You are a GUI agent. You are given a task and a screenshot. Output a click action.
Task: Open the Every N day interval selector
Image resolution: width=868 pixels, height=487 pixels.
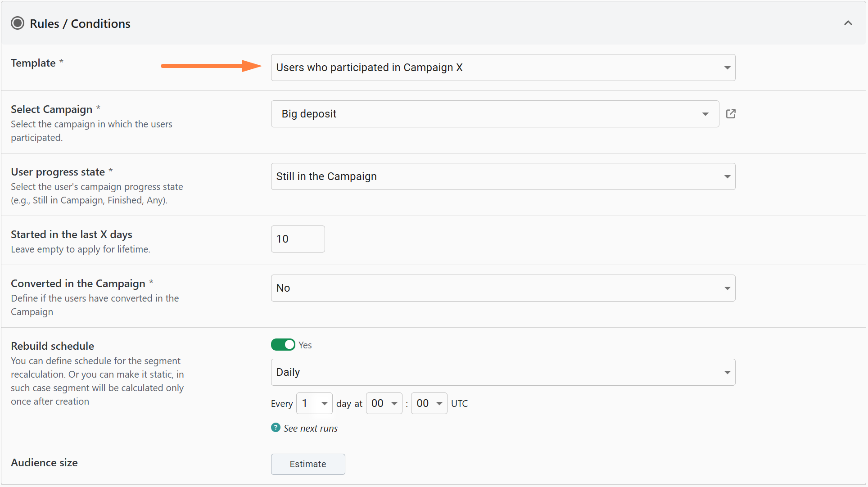tap(314, 403)
